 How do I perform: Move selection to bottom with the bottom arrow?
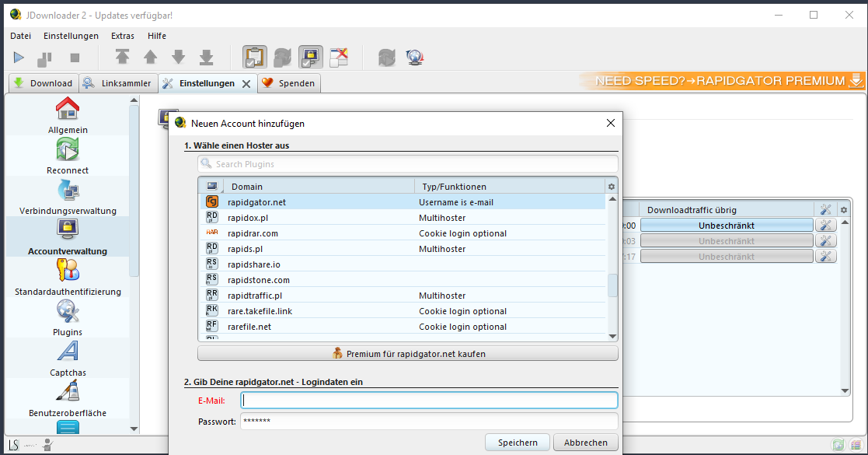click(207, 57)
